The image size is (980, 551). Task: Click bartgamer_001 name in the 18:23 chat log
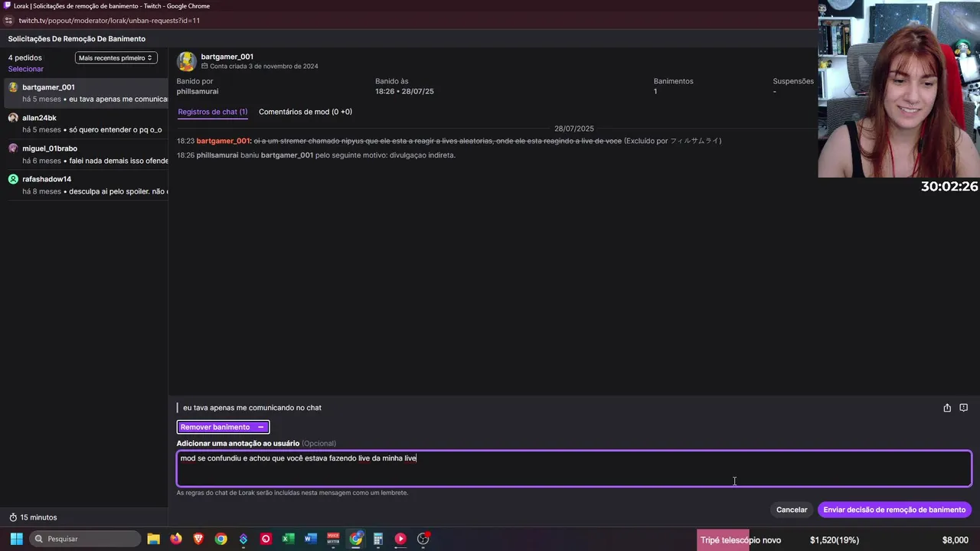pos(223,141)
